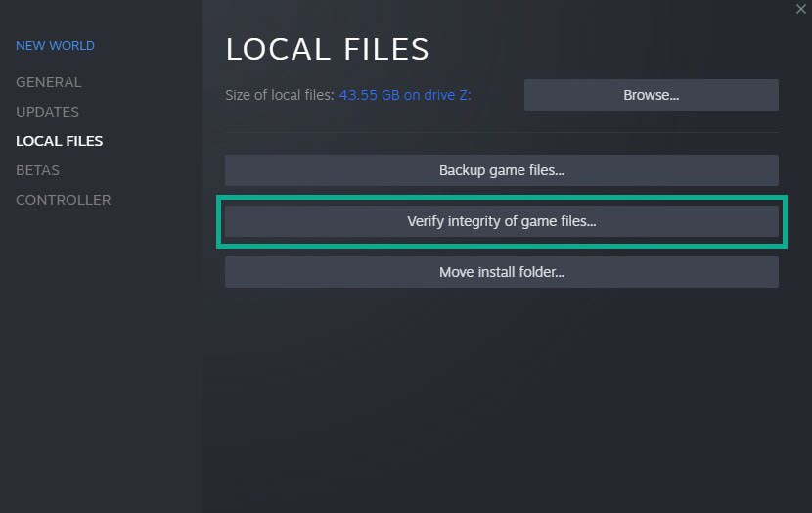Click the NEW WORLD game title
Image resolution: width=812 pixels, height=513 pixels.
pyautogui.click(x=55, y=46)
